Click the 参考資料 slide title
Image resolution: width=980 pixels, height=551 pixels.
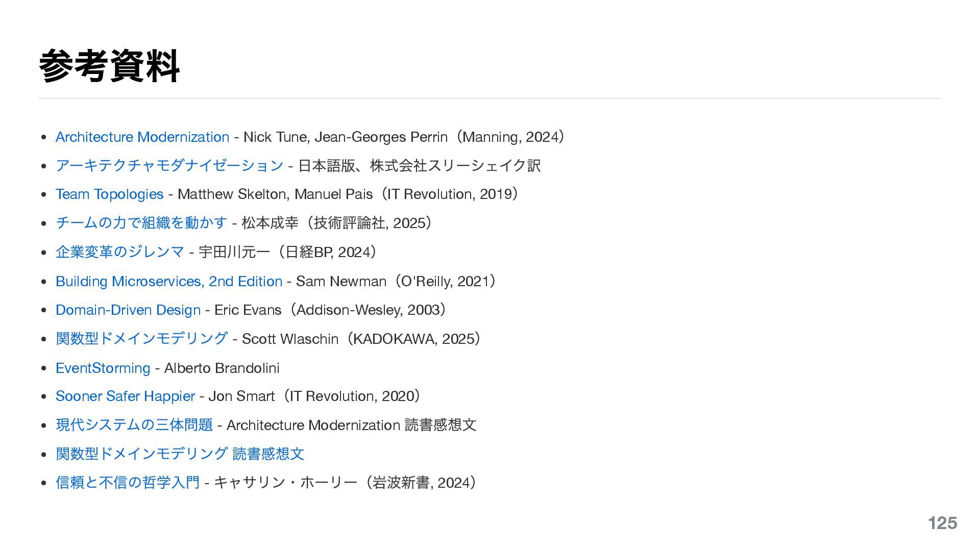[x=109, y=66]
